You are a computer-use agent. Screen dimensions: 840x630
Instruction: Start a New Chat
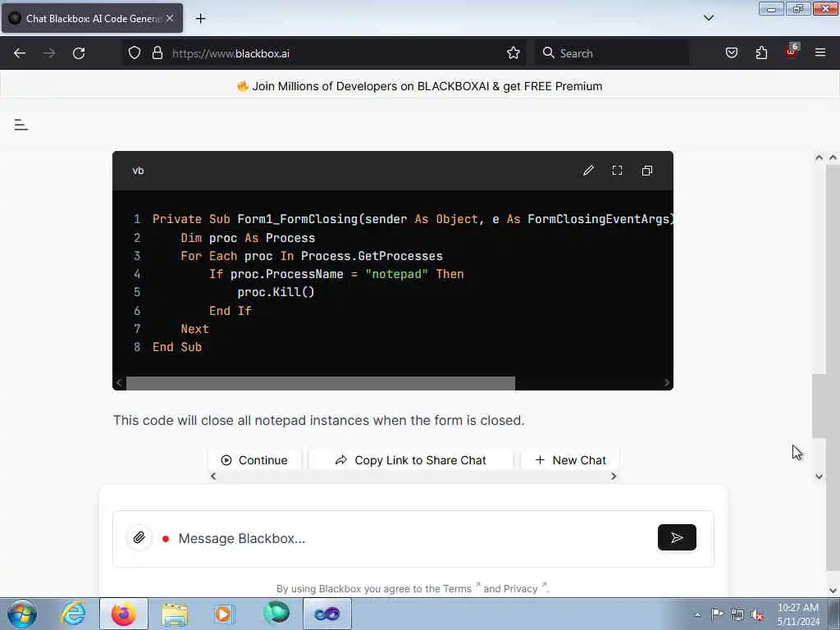[x=571, y=460]
